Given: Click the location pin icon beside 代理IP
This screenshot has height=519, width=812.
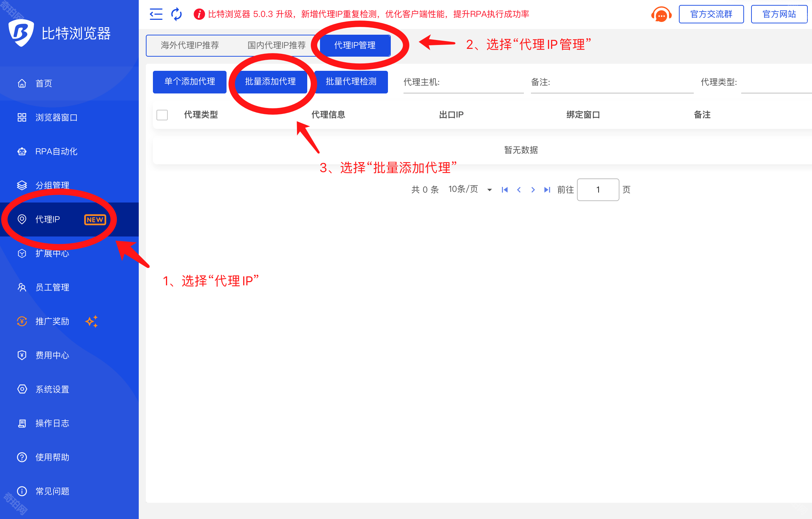Looking at the screenshot, I should pos(22,219).
